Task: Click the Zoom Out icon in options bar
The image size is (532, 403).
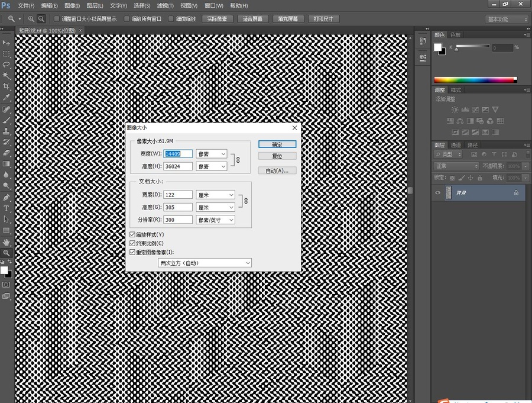Action: click(41, 19)
